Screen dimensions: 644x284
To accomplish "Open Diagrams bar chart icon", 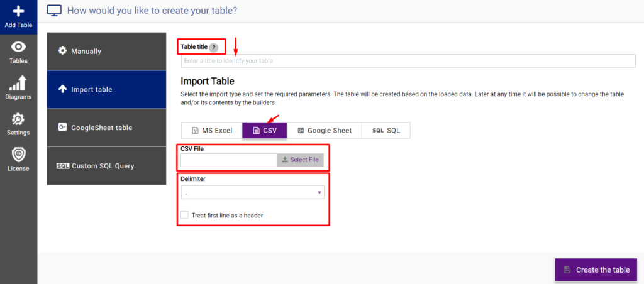I will point(18,83).
